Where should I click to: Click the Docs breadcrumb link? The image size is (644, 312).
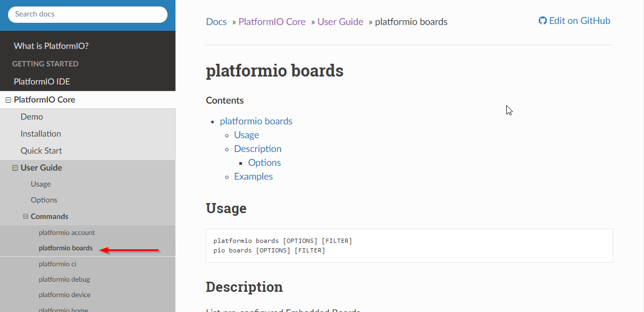(x=216, y=21)
